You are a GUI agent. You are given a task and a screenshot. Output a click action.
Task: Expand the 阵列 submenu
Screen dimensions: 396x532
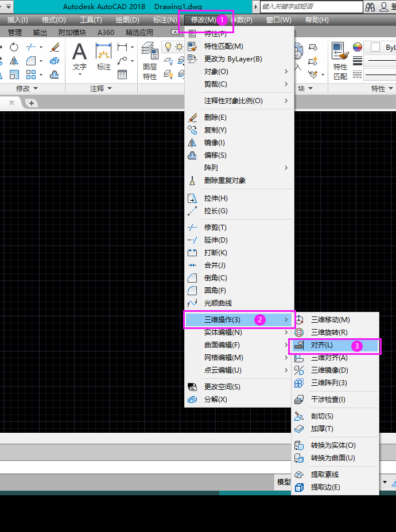point(239,167)
